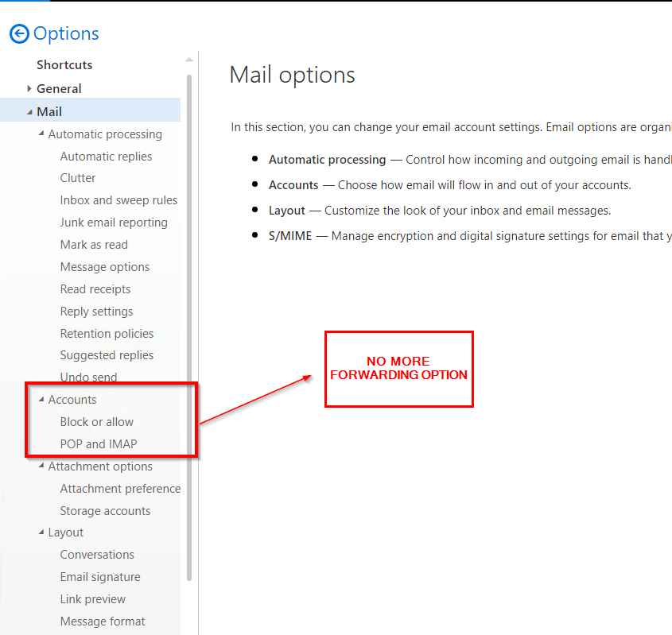Open Read receipts settings

coord(95,289)
